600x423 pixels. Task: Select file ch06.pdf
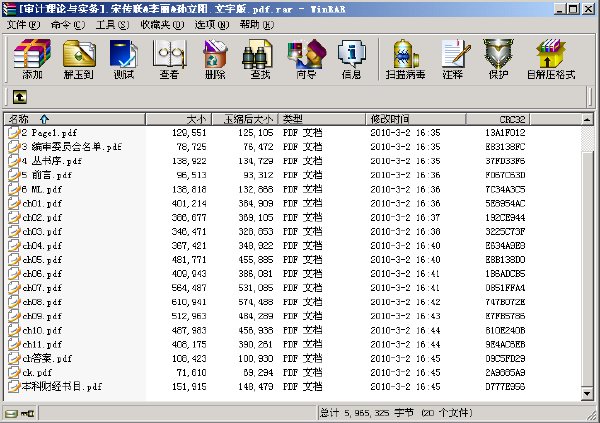click(x=42, y=274)
